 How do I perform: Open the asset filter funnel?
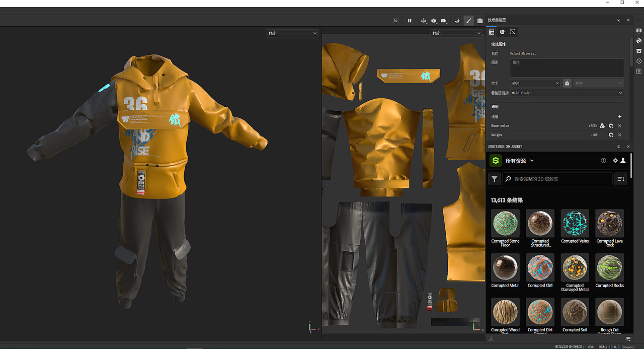[495, 179]
